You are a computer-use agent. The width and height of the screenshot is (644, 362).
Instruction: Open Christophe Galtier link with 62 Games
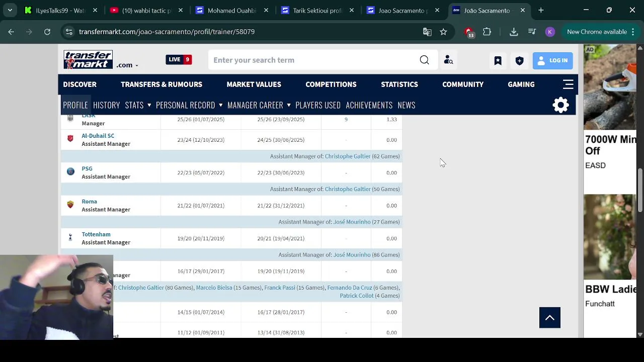348,156
